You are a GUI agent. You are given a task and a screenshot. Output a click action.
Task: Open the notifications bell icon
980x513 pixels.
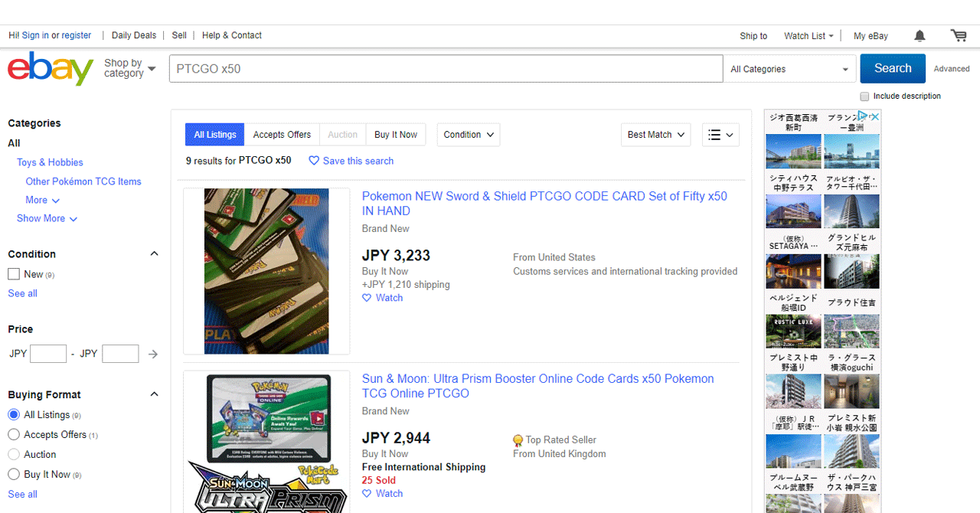[920, 35]
